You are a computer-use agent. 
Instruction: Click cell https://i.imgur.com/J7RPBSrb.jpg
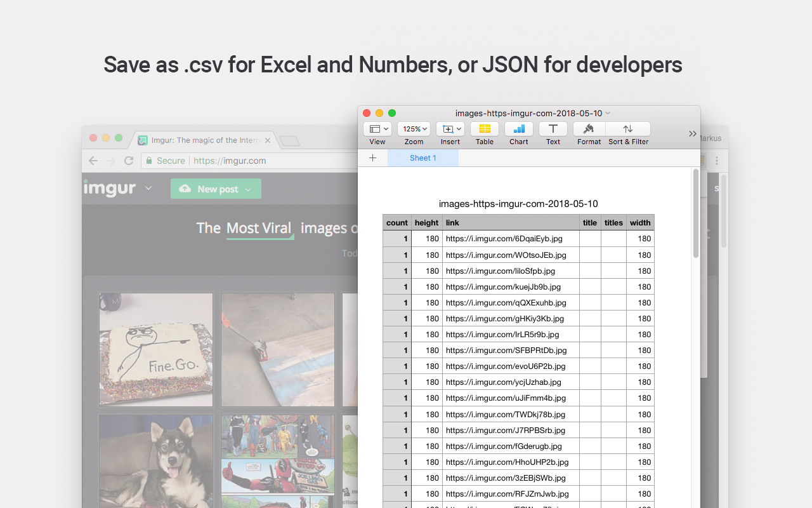click(511, 430)
